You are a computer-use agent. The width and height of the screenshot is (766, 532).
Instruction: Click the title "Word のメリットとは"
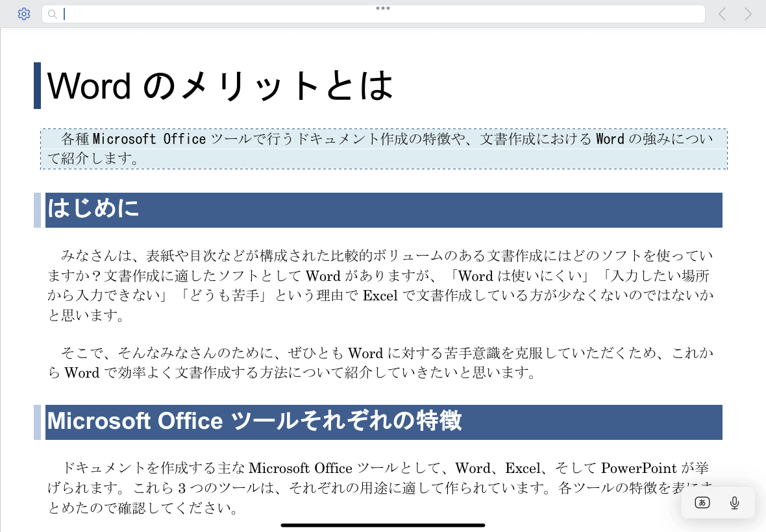point(220,86)
